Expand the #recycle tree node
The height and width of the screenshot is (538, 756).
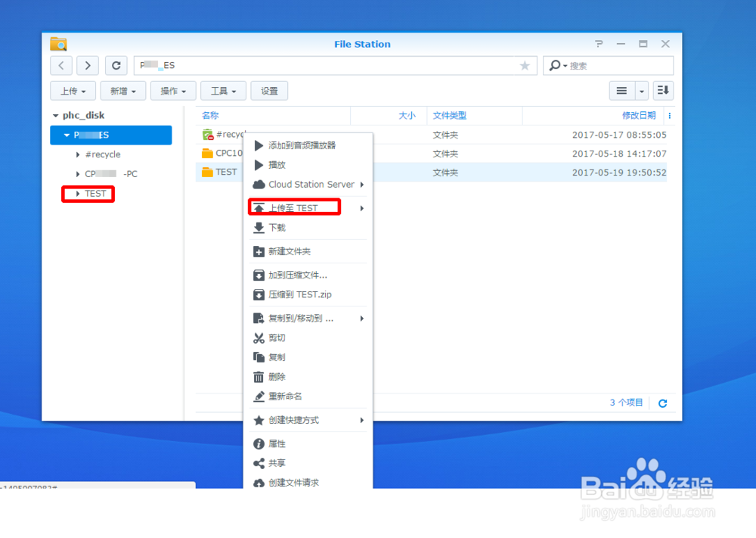pyautogui.click(x=78, y=154)
